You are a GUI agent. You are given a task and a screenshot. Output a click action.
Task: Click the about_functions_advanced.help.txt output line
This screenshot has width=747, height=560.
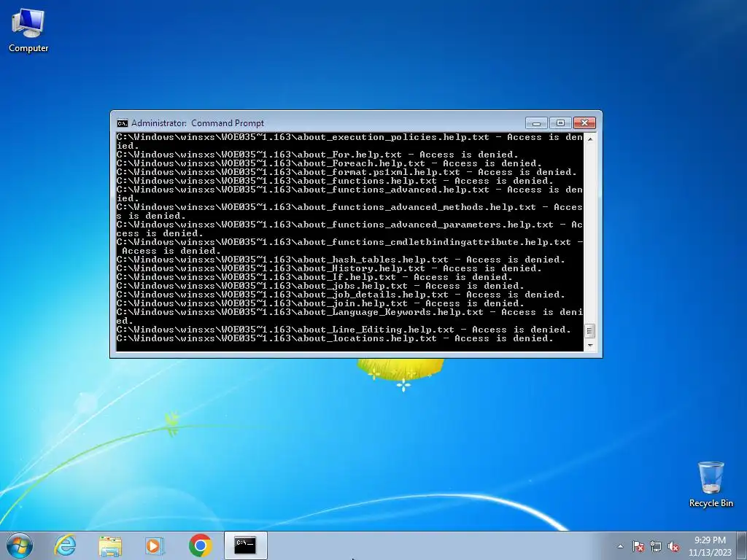tap(349, 194)
